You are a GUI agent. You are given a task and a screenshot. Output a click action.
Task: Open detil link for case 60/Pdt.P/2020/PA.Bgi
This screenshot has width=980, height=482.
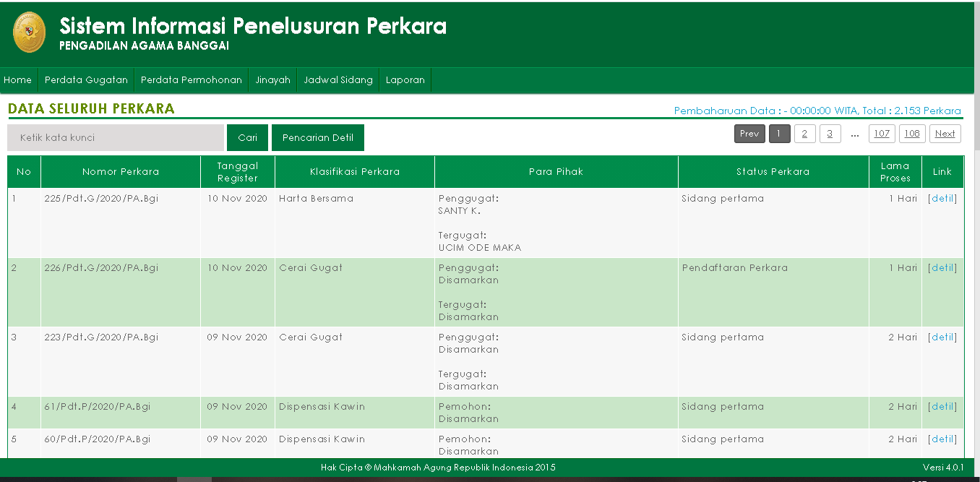pos(942,439)
